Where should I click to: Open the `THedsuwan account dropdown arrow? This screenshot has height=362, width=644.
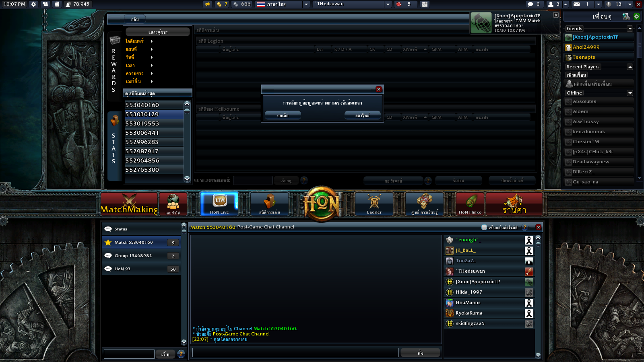[x=388, y=4]
